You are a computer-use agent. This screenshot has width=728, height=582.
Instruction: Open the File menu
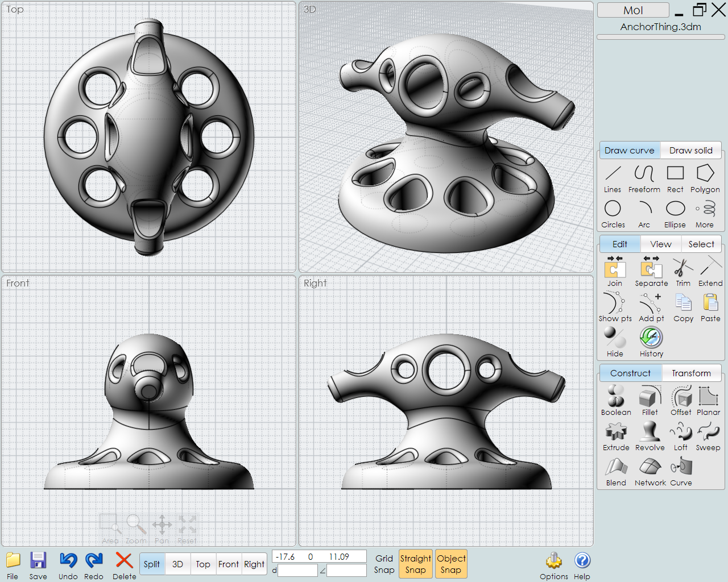13,565
